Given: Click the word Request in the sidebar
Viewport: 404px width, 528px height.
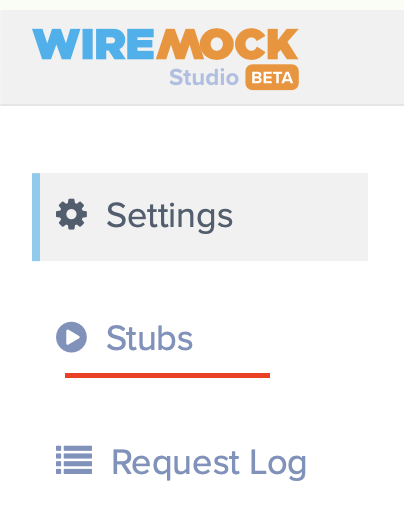Looking at the screenshot, I should (x=175, y=464).
